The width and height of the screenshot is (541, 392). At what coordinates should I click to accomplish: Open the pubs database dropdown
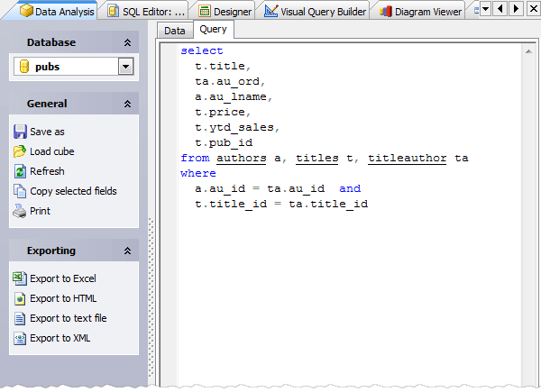(125, 67)
